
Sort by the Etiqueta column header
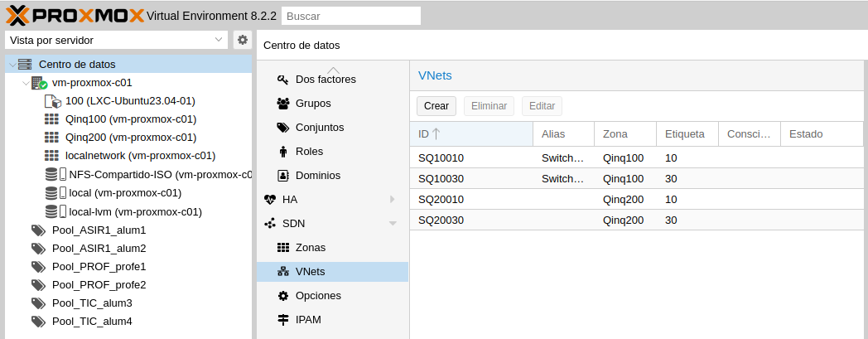click(687, 134)
